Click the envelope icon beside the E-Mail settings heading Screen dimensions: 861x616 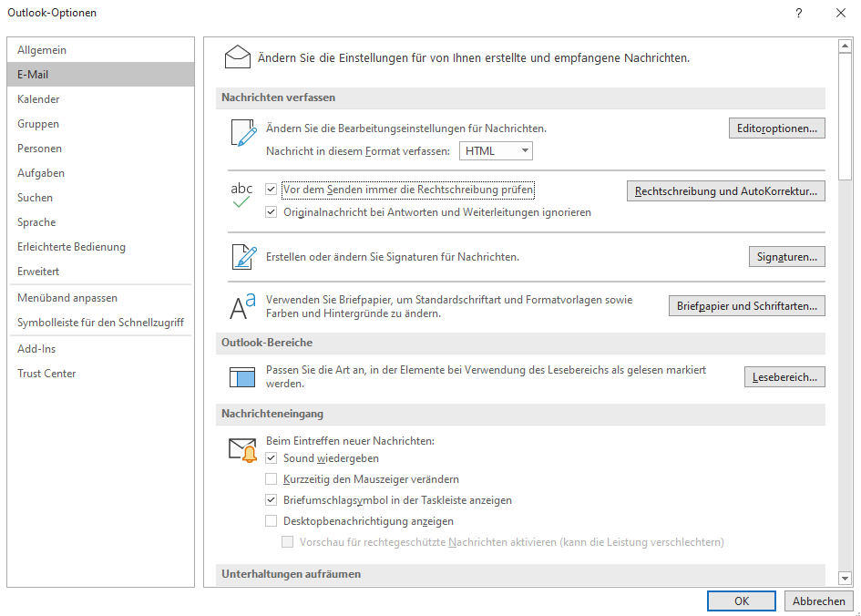click(237, 58)
